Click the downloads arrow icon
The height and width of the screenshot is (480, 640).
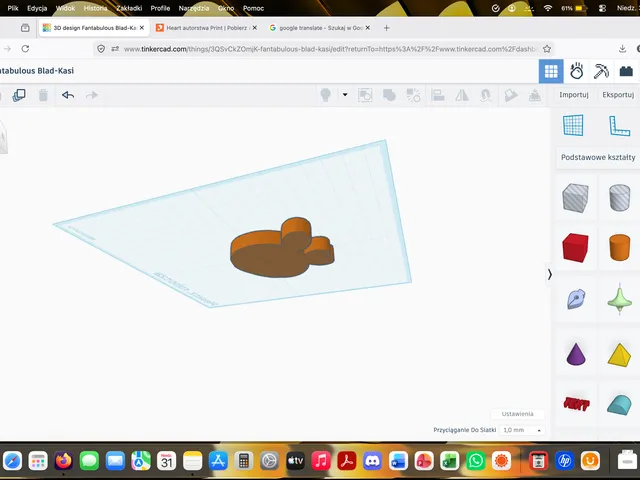pyautogui.click(x=622, y=49)
